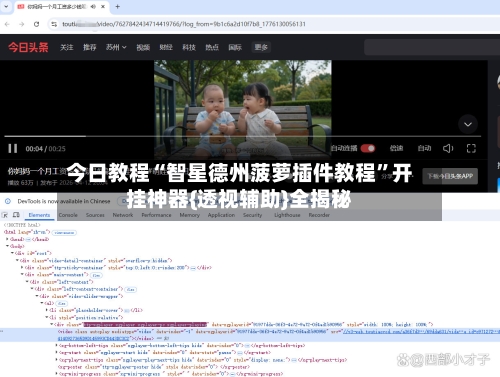Click the flex badge beside main-content

[x=96, y=275]
